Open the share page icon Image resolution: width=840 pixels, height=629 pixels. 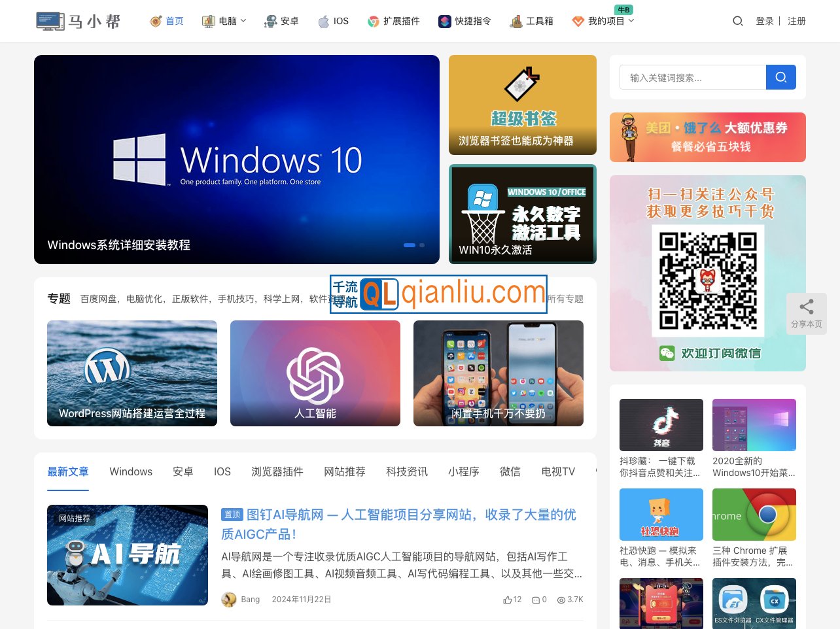(806, 307)
